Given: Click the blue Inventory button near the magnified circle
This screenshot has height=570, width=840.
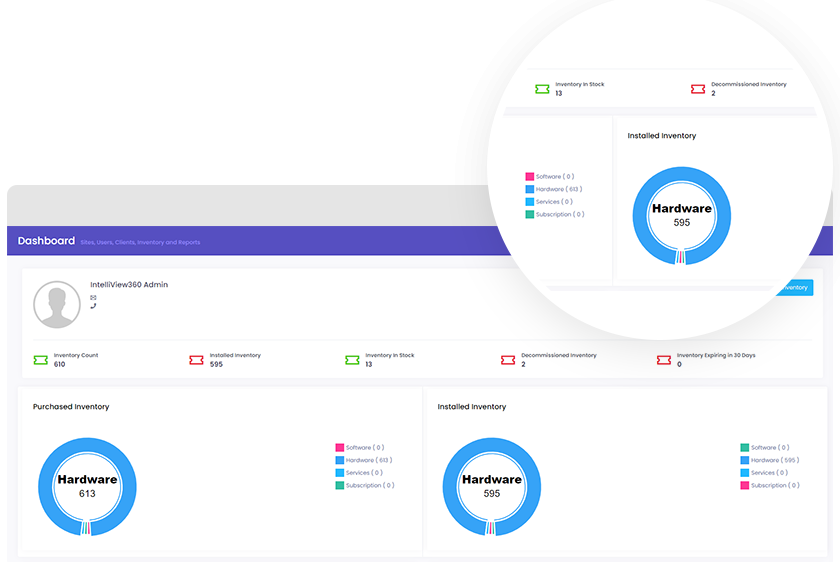Looking at the screenshot, I should pyautogui.click(x=794, y=288).
